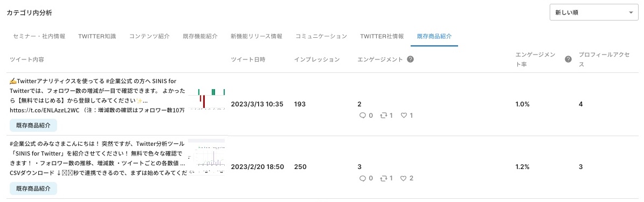Click reply icon in 2023/3/13 tweet row
The width and height of the screenshot is (644, 202).
pos(362,116)
